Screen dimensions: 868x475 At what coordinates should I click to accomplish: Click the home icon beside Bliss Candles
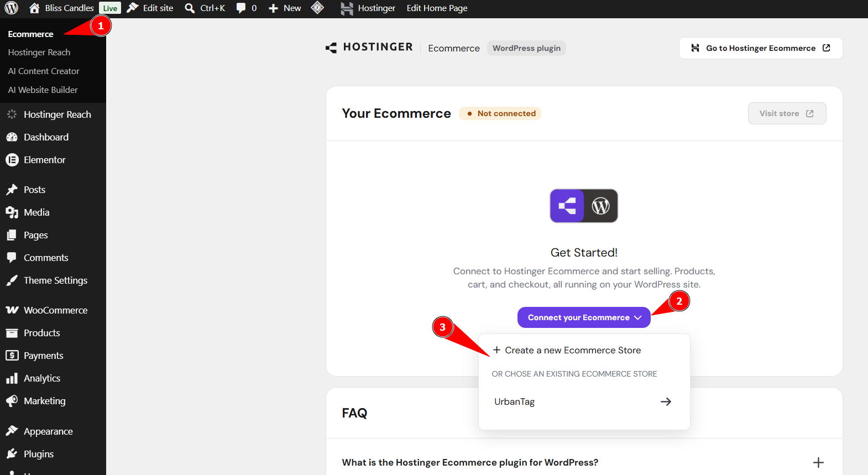pyautogui.click(x=34, y=8)
